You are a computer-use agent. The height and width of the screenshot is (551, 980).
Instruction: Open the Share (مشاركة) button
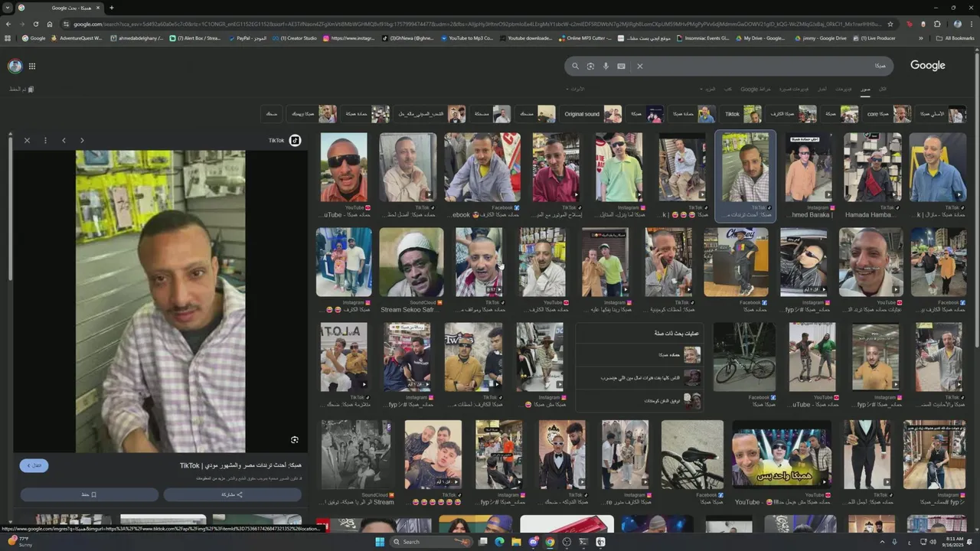pos(232,494)
